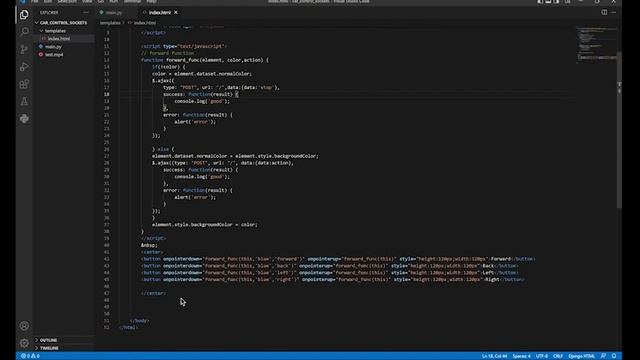Open the Run menu
Image resolution: width=640 pixels, height=360 pixels.
[x=113, y=2]
